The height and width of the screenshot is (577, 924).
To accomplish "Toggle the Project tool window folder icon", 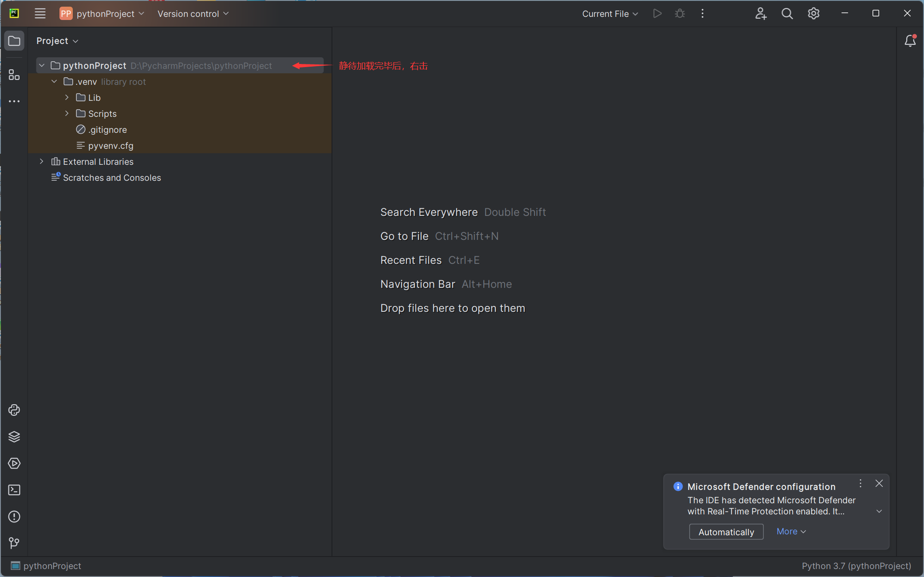I will coord(14,41).
